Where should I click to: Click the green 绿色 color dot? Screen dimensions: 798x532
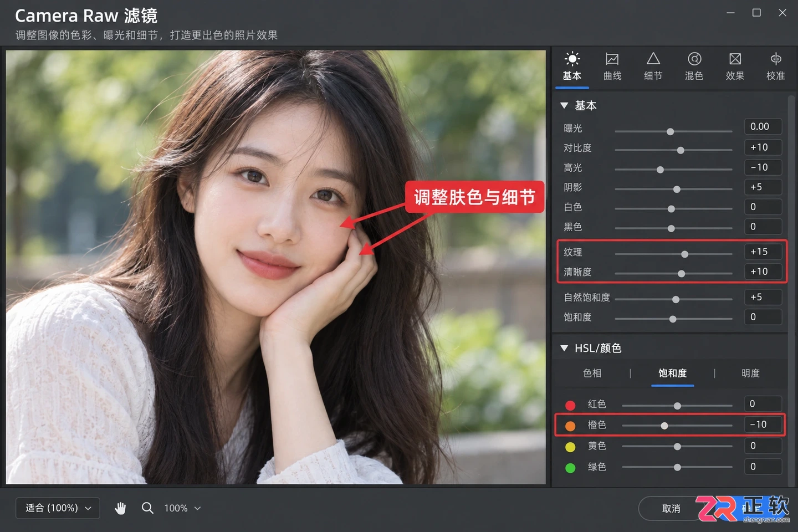(x=570, y=468)
